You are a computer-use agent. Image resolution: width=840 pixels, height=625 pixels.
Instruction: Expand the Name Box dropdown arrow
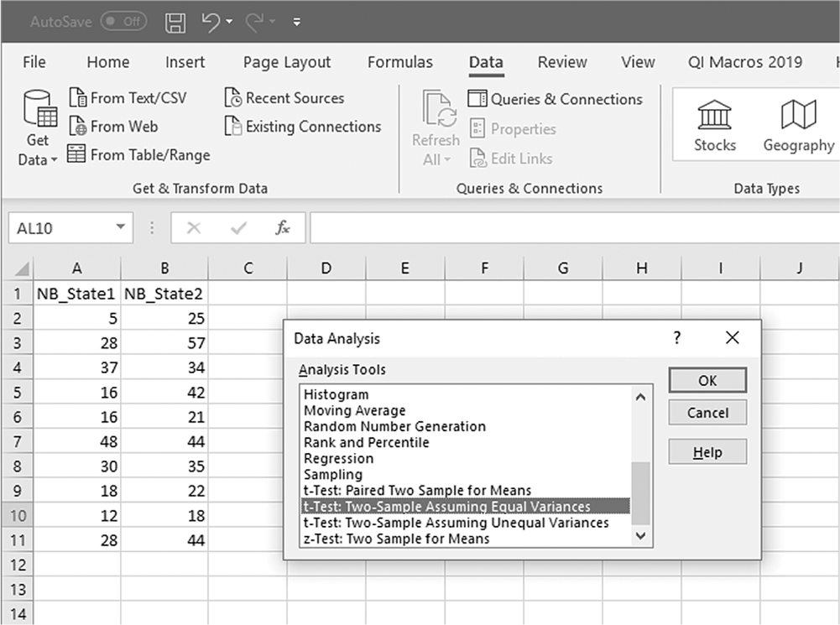pyautogui.click(x=121, y=227)
